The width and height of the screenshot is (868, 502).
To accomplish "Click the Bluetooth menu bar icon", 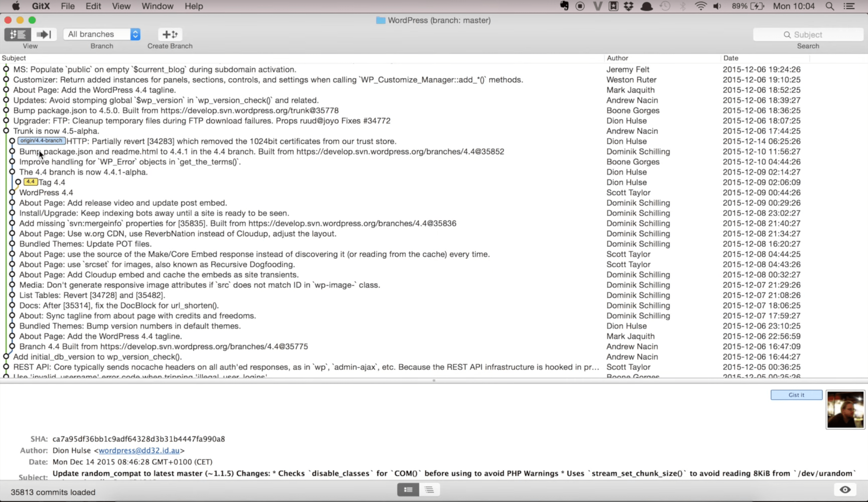I will coord(683,6).
